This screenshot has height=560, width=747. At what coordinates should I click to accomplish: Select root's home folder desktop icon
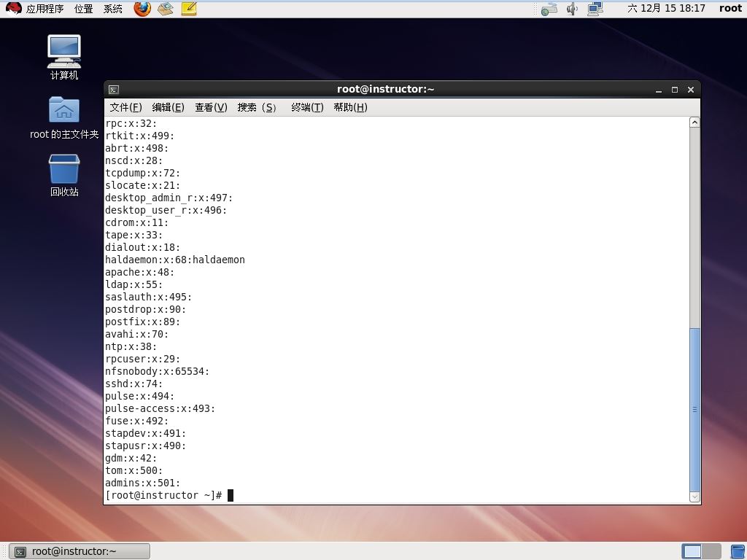pyautogui.click(x=64, y=118)
